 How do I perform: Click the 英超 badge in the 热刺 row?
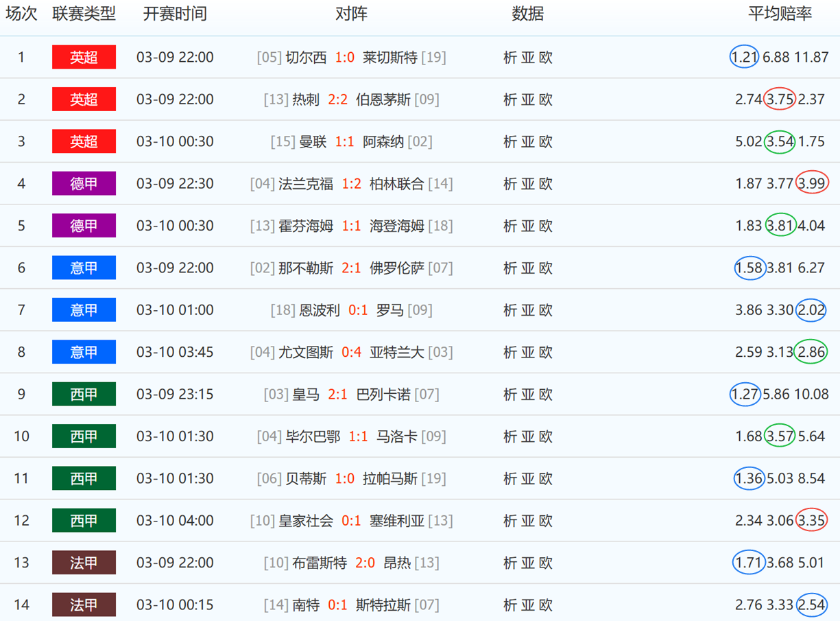coord(84,99)
